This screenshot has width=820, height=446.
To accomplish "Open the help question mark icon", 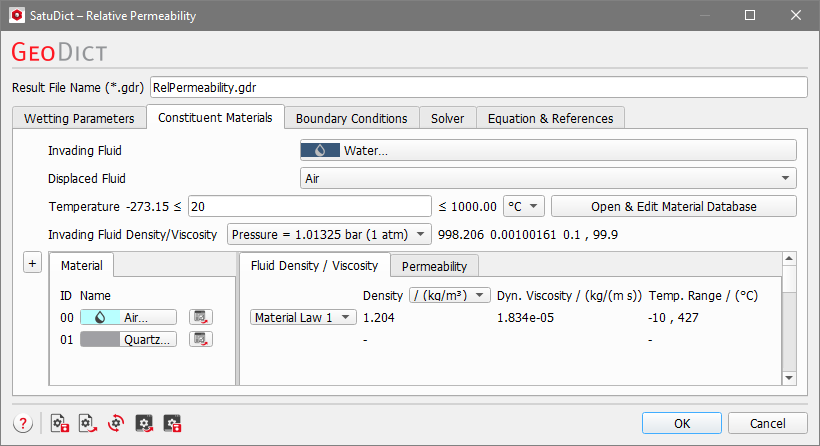I will (x=23, y=423).
